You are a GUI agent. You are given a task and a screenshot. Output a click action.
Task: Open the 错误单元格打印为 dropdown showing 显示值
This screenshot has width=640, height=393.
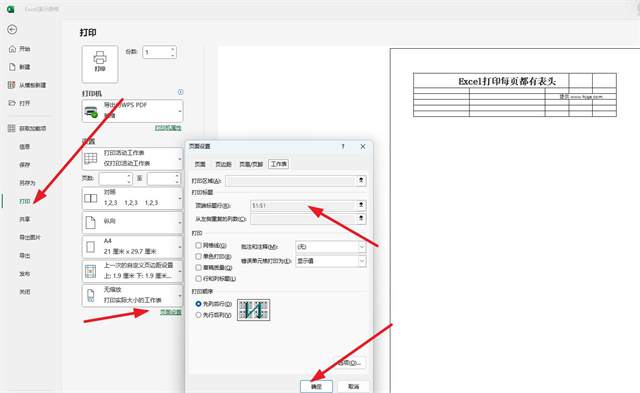[331, 261]
